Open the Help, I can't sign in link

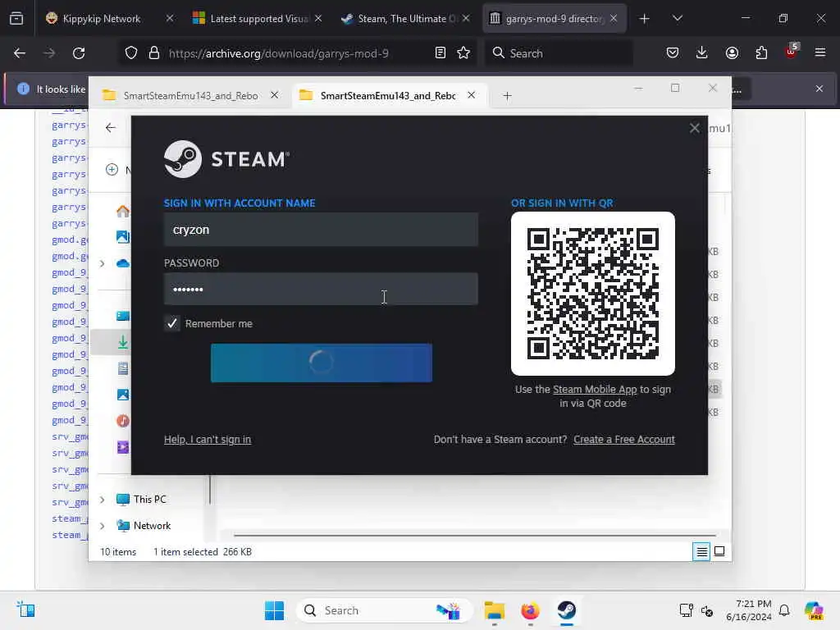208,440
